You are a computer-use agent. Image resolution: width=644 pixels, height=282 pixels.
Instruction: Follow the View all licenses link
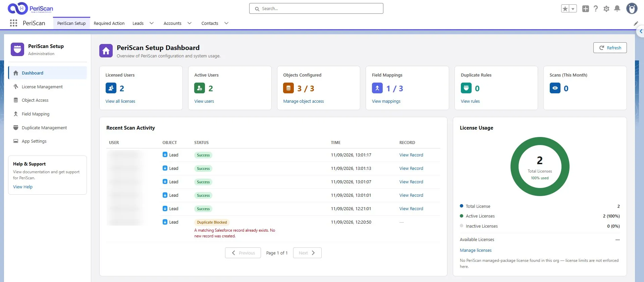120,101
